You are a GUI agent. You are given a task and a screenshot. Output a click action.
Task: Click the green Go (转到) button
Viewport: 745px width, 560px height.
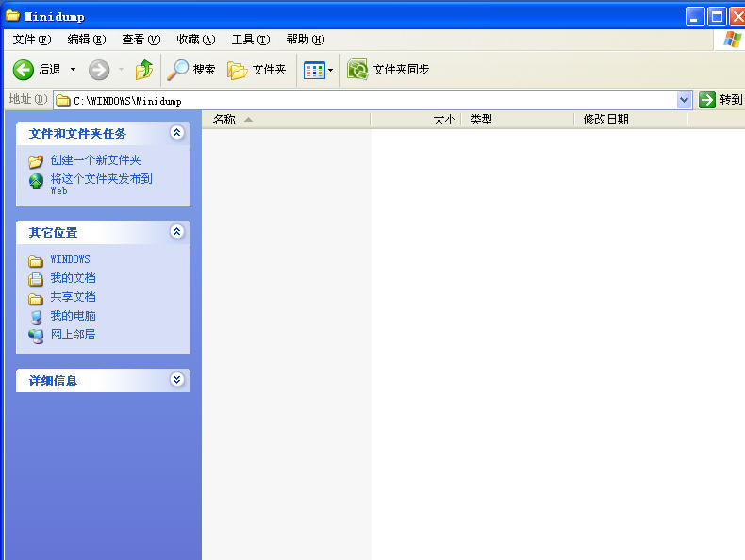coord(720,100)
